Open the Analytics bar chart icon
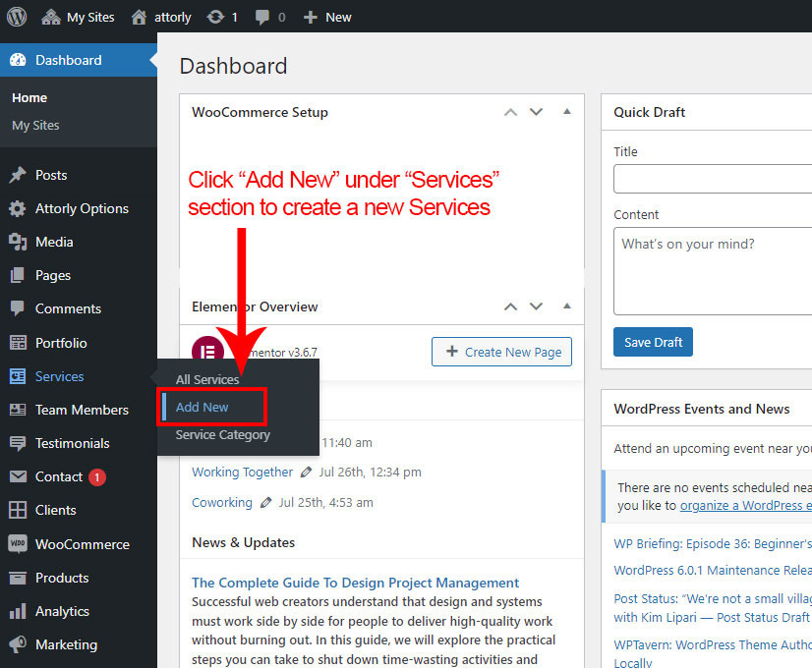Screen dimensions: 812x668 pos(18,611)
